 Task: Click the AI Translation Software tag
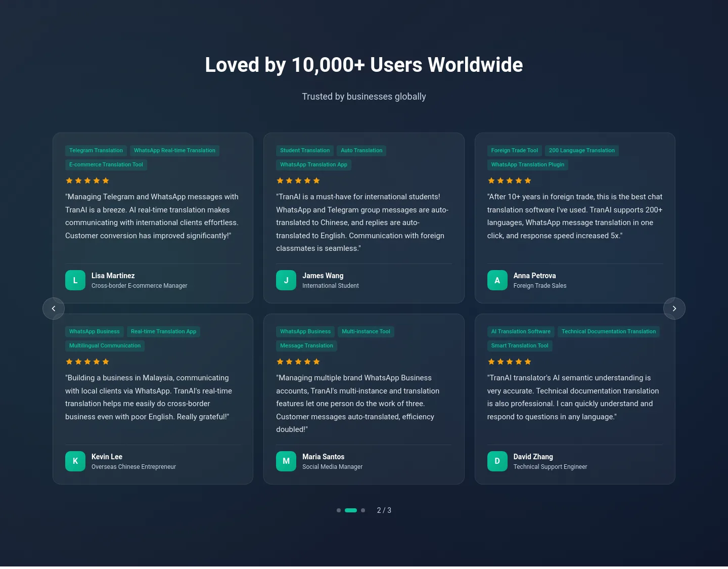point(521,332)
